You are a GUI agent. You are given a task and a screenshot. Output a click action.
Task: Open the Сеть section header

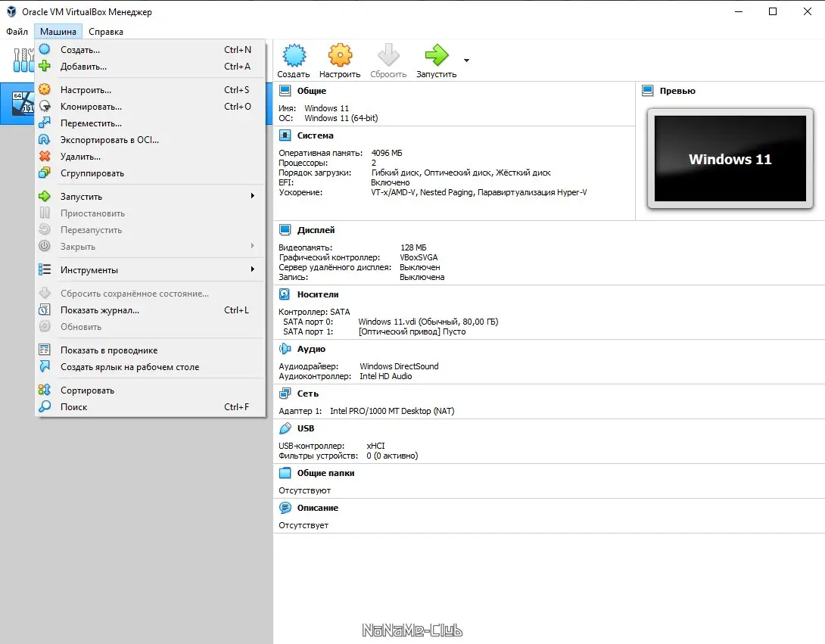pos(308,394)
